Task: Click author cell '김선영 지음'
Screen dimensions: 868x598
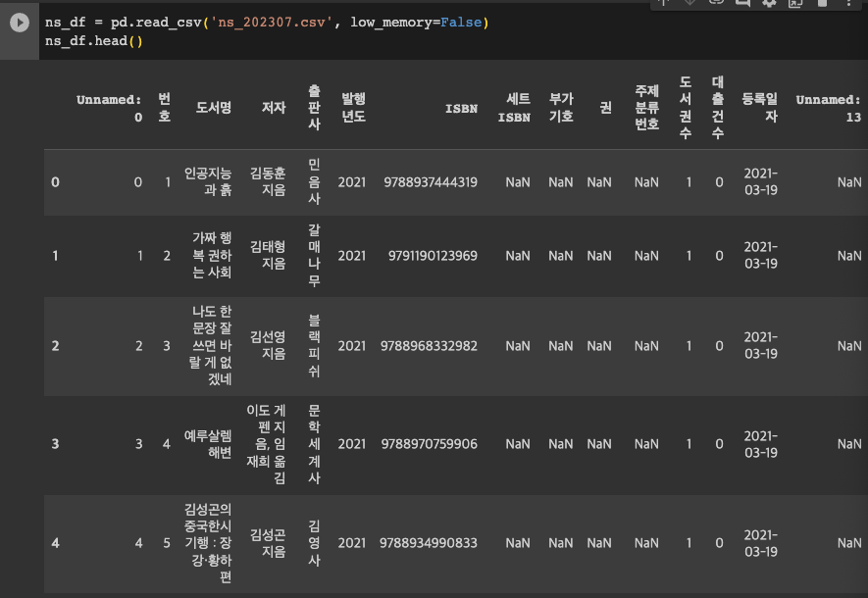Action: 268,346
